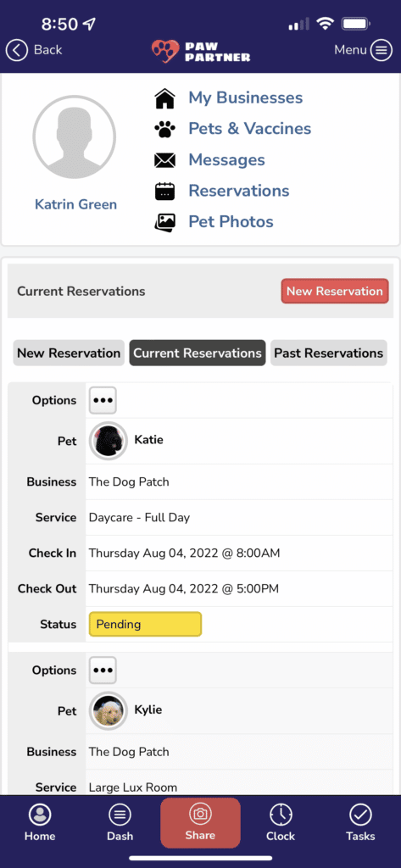
Task: Go to Home in bottom bar
Action: (40, 822)
